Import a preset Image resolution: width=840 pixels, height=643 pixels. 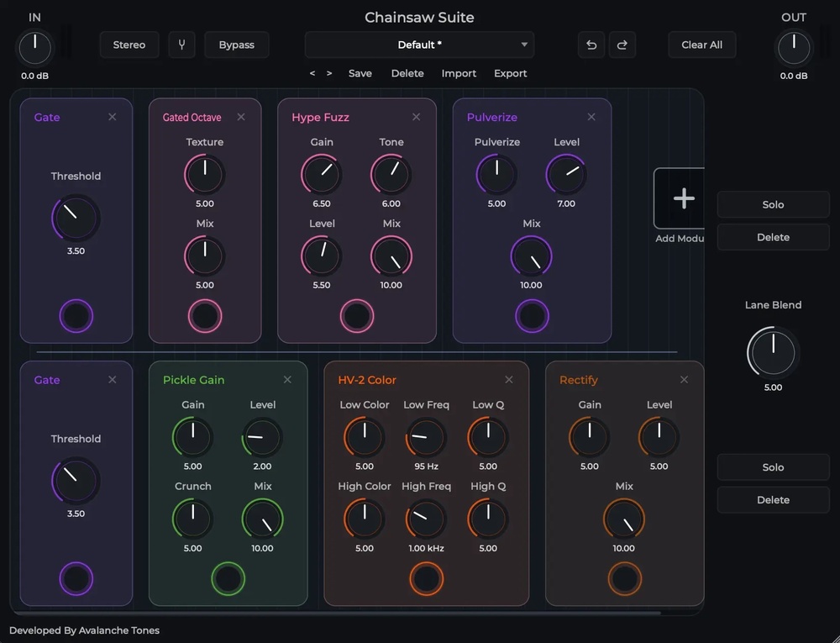(x=459, y=73)
